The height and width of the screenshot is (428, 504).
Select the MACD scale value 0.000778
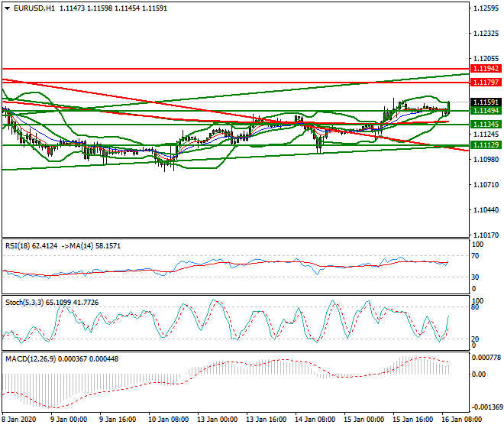[x=486, y=357]
